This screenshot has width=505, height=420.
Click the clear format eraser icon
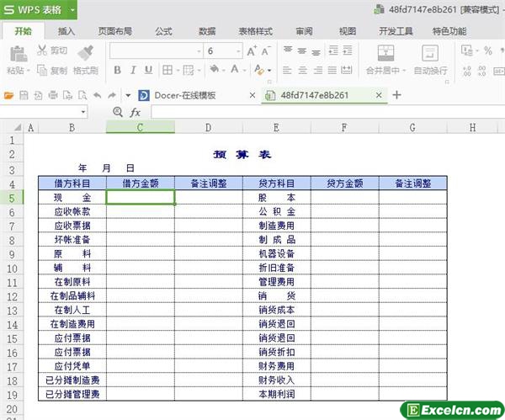tap(259, 70)
